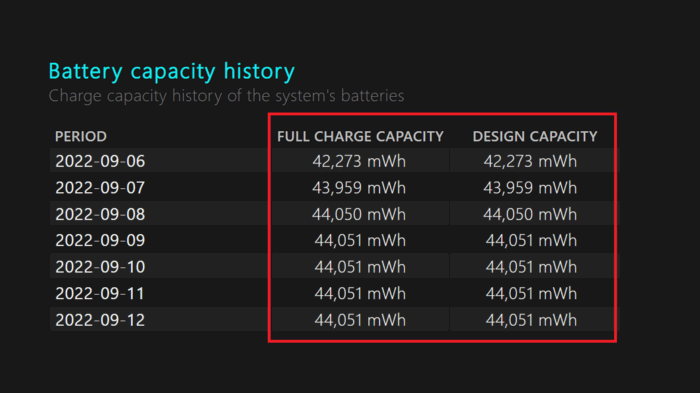The image size is (700, 393).
Task: Select full charge capacity value 42,273 mWh
Action: point(359,161)
